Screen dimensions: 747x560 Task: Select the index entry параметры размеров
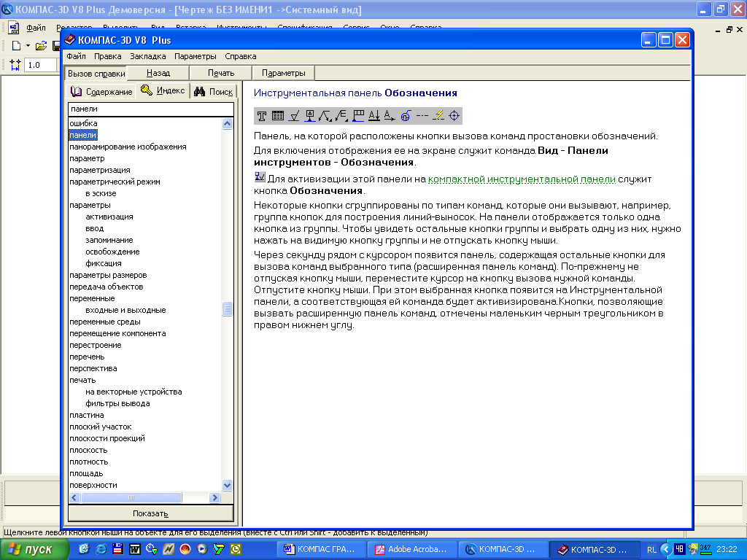[108, 275]
